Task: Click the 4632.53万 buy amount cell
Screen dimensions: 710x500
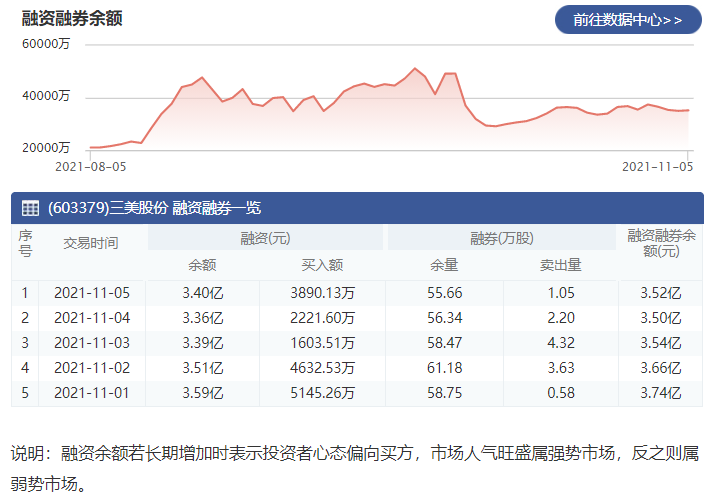Action: [322, 368]
